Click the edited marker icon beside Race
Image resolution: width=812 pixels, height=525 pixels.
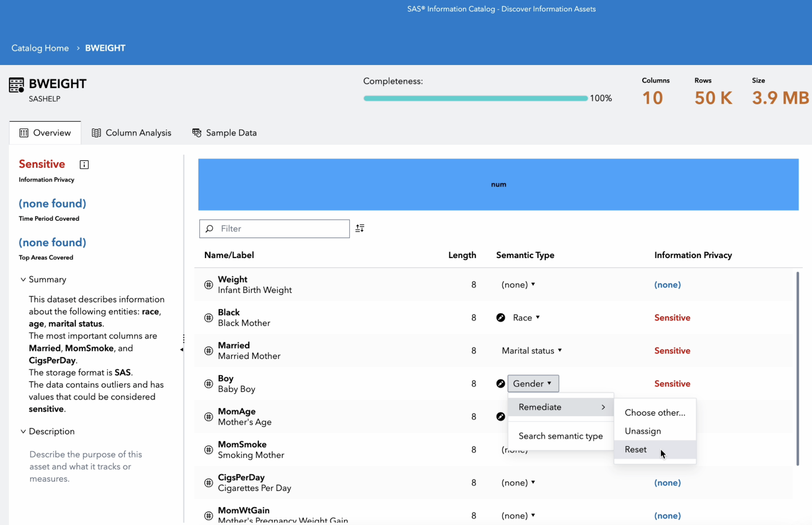pyautogui.click(x=500, y=318)
